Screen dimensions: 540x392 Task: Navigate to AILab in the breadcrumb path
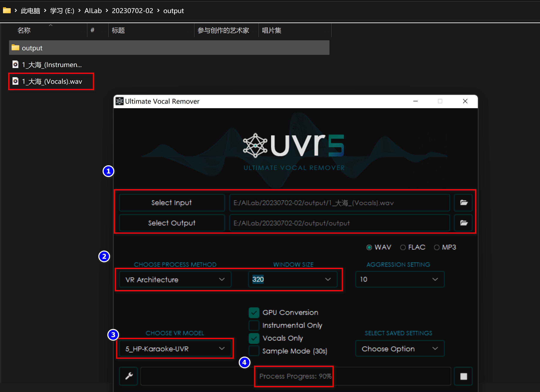pos(93,11)
